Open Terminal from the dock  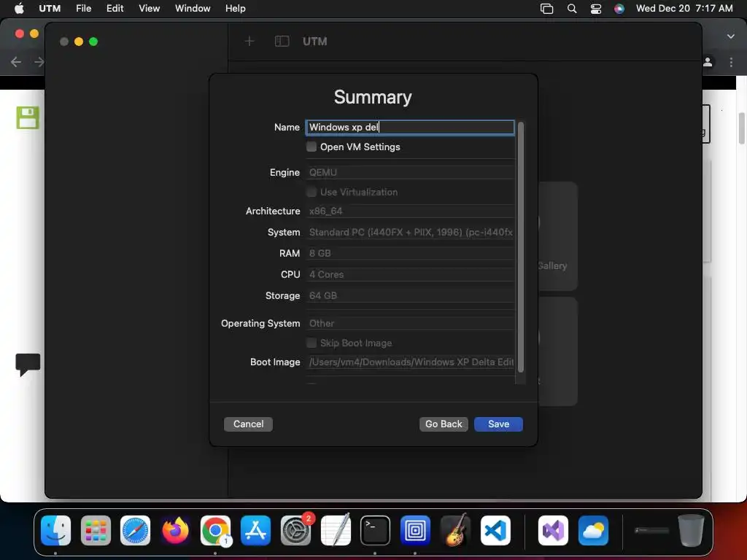coord(375,530)
